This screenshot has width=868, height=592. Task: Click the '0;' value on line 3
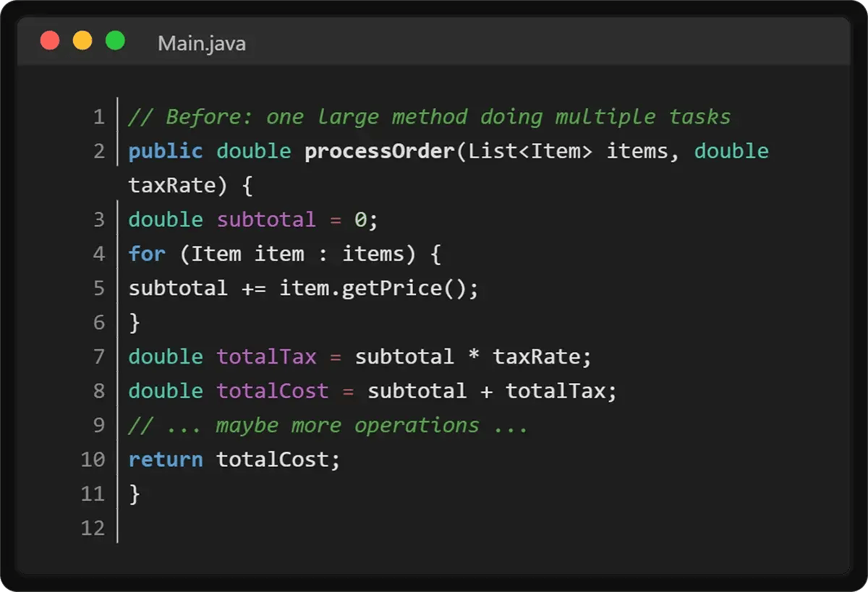point(366,220)
